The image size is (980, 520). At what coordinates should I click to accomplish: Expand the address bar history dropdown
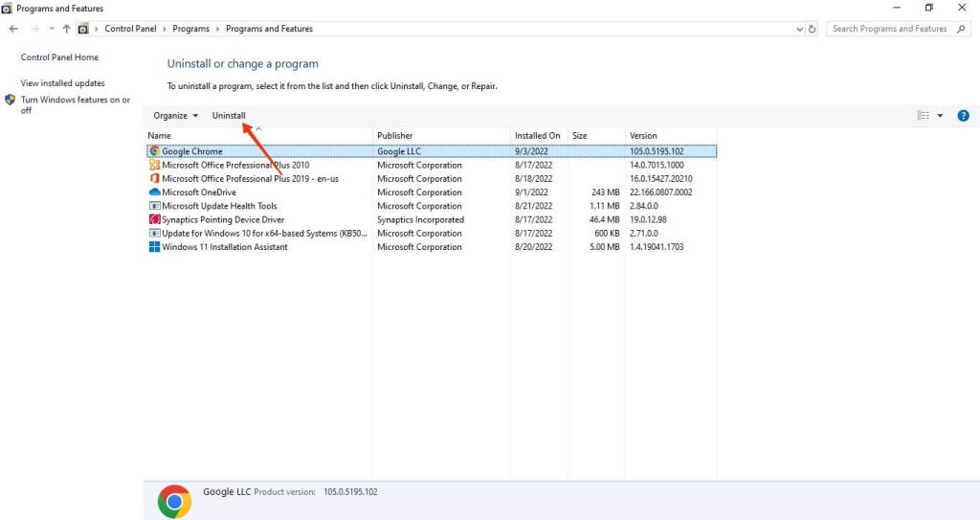point(799,30)
